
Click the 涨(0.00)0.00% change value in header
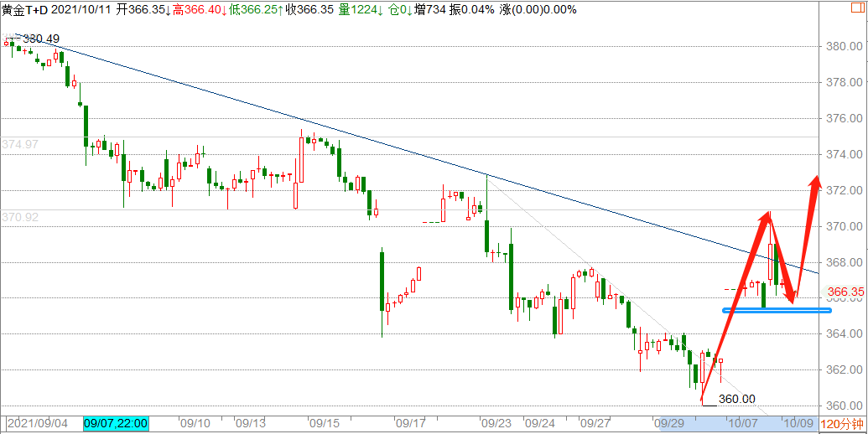[x=538, y=9]
